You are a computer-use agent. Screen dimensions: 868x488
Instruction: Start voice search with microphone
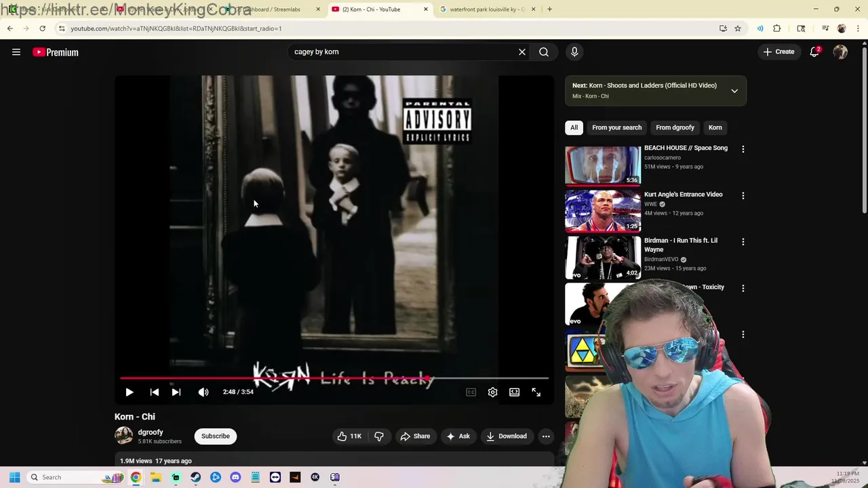[x=574, y=52]
